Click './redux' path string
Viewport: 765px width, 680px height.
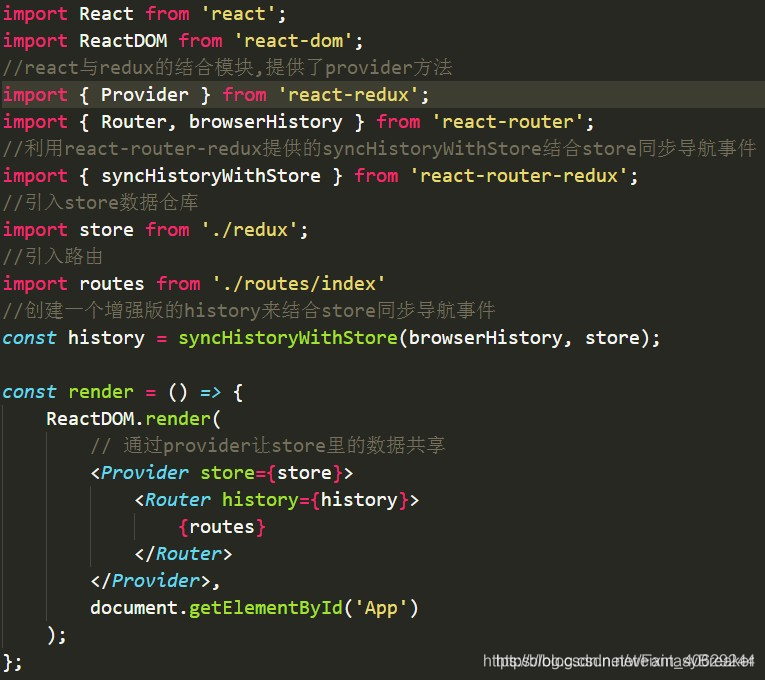(249, 230)
